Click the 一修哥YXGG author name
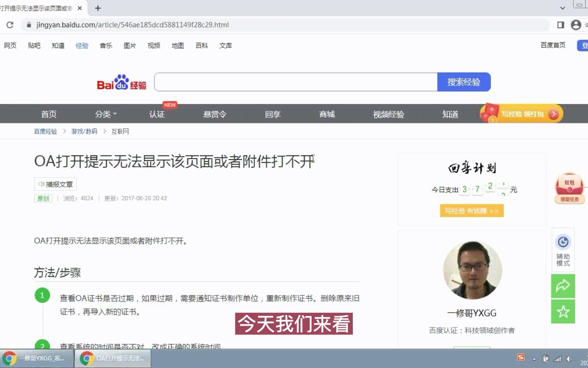The image size is (588, 368). 472,313
